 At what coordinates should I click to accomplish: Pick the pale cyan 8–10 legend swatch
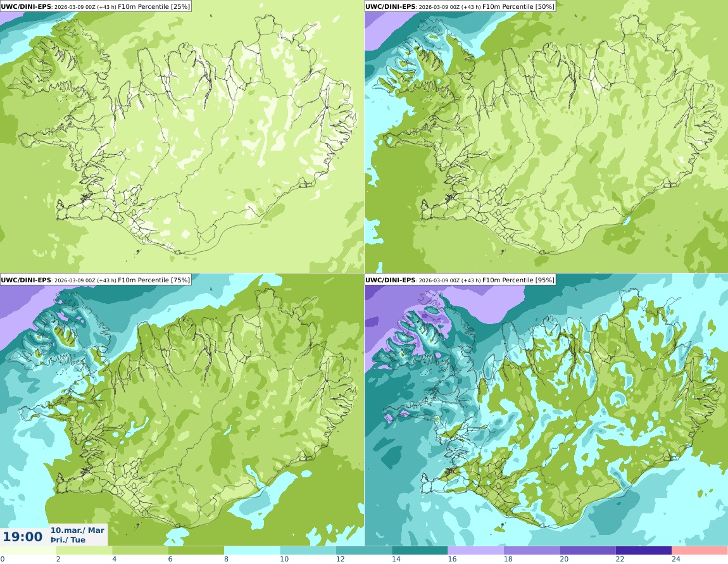click(252, 551)
